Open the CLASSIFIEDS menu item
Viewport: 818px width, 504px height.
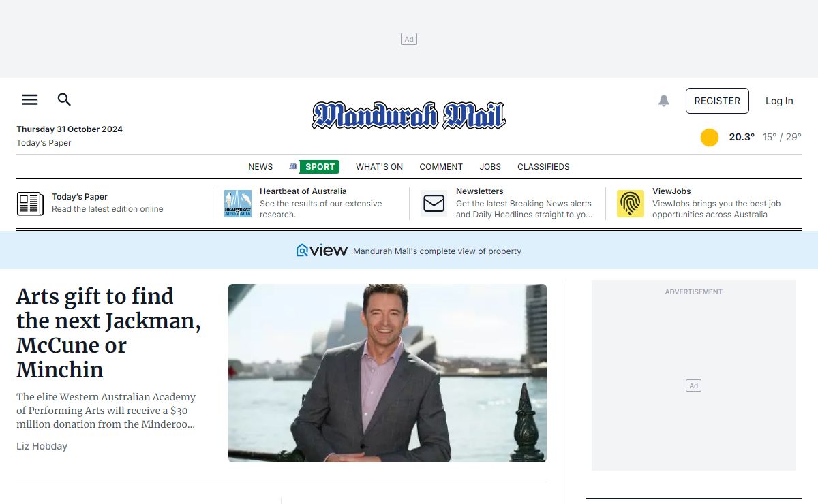[543, 167]
